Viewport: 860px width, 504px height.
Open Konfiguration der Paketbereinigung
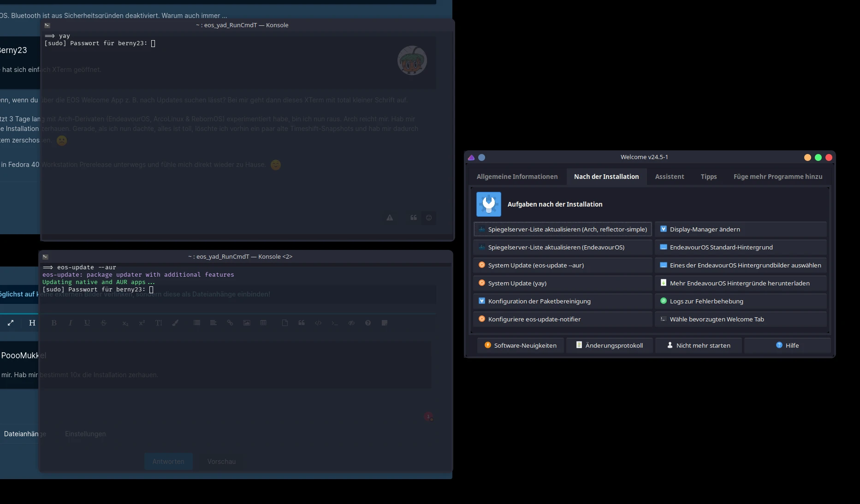[x=563, y=301]
